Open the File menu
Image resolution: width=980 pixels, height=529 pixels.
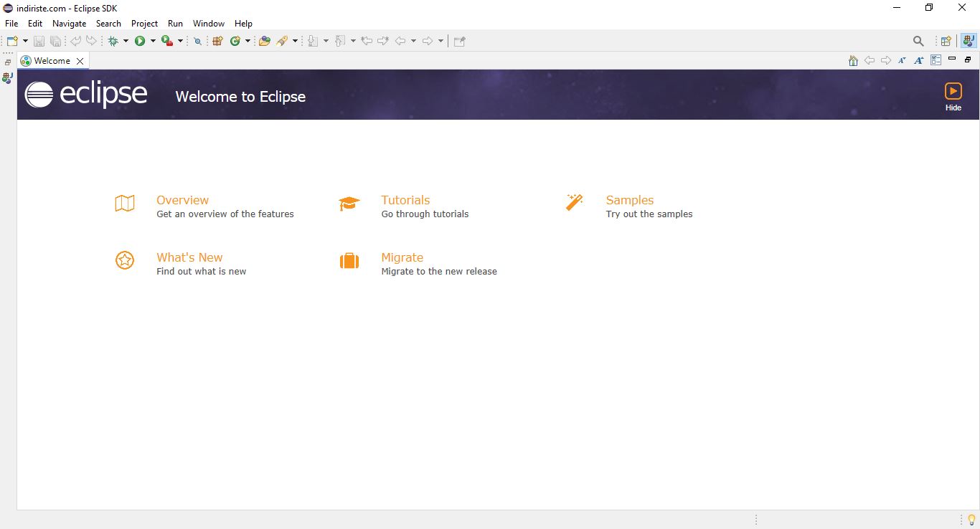[x=11, y=24]
